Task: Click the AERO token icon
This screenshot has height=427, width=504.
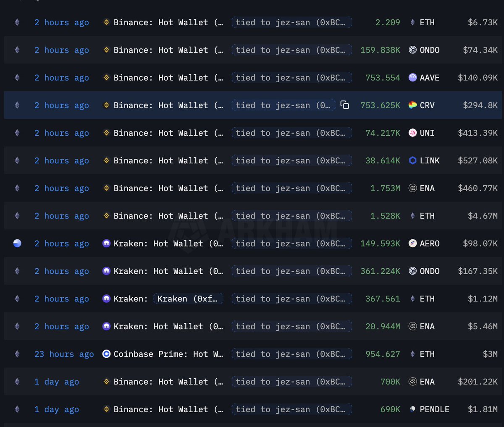Action: pos(413,244)
